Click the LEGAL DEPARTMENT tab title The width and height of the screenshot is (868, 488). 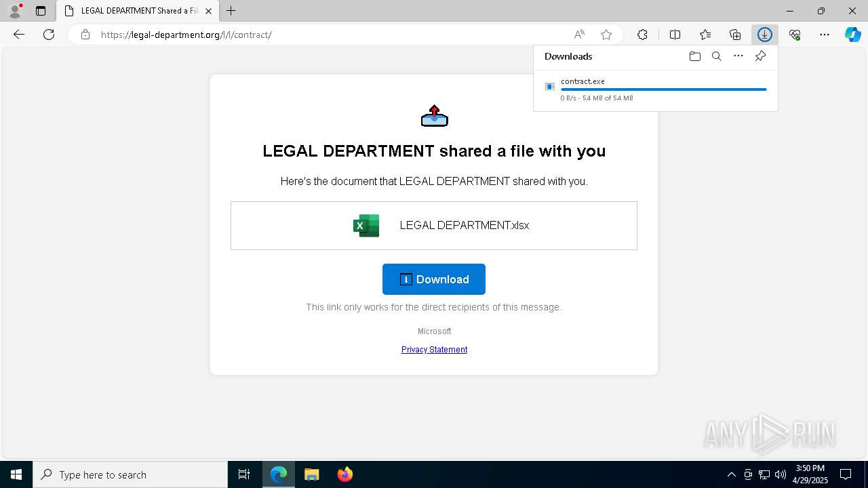point(139,11)
